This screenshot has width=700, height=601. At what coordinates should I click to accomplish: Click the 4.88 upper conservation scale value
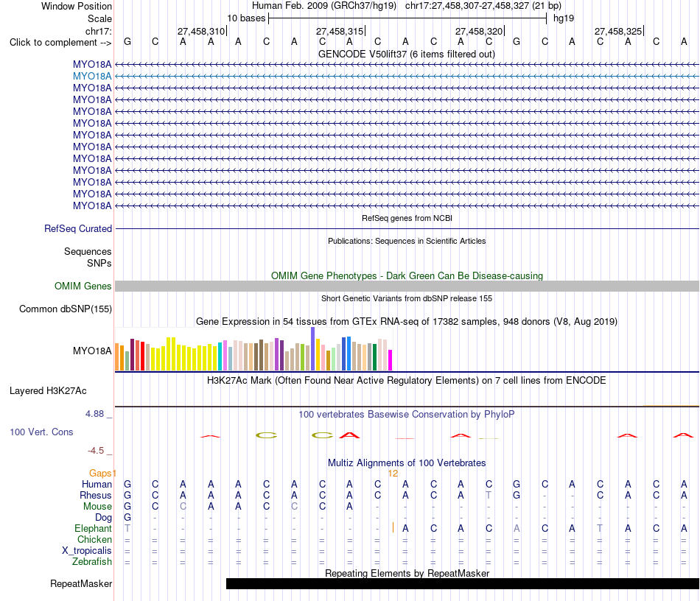click(94, 414)
